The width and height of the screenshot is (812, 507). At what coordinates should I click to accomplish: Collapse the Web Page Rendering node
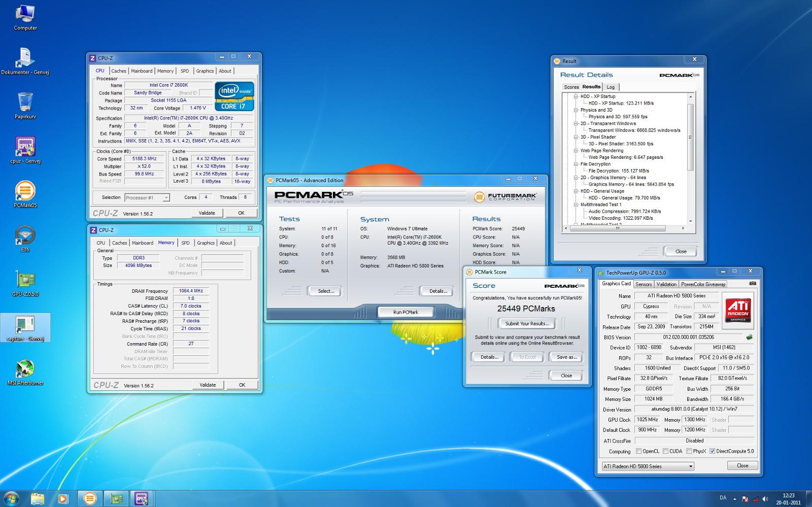point(576,150)
